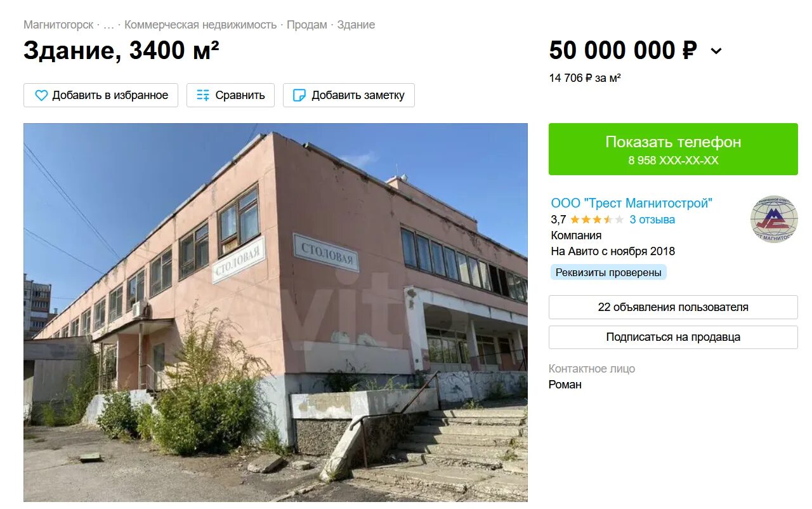View 22 объявления пользователя
812x509 pixels.
click(673, 307)
